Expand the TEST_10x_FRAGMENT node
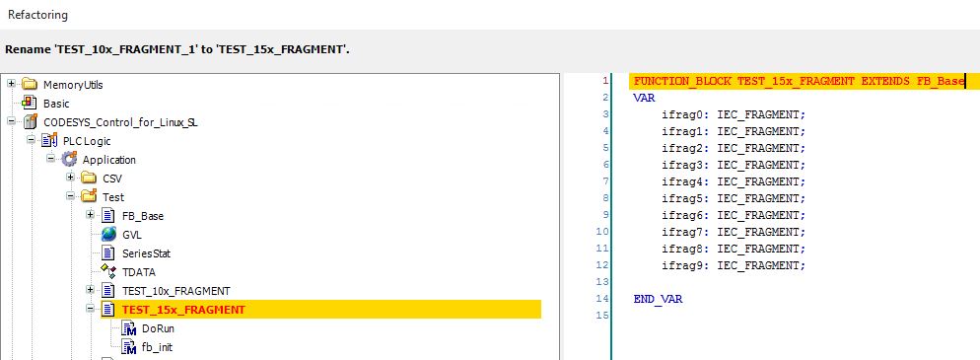The image size is (980, 360). [x=91, y=290]
